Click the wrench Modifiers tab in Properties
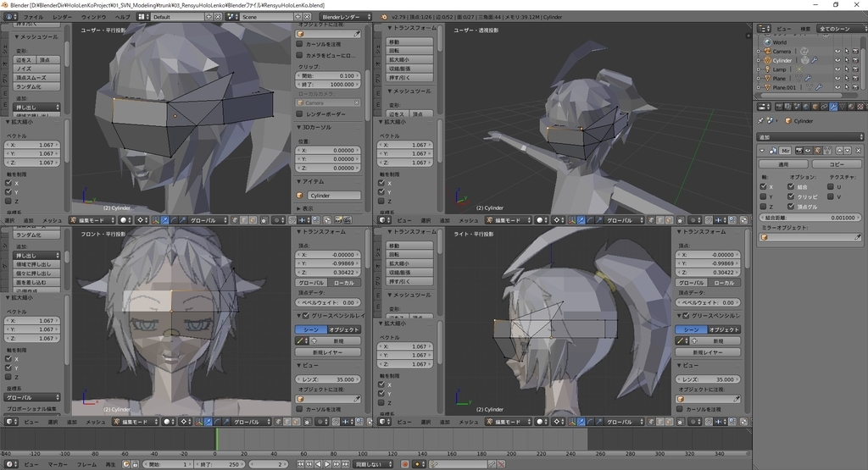 [833, 106]
